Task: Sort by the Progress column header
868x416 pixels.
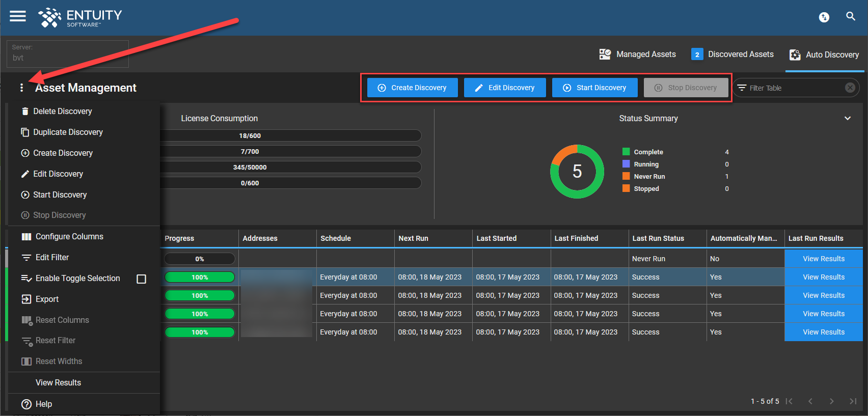Action: [x=200, y=238]
